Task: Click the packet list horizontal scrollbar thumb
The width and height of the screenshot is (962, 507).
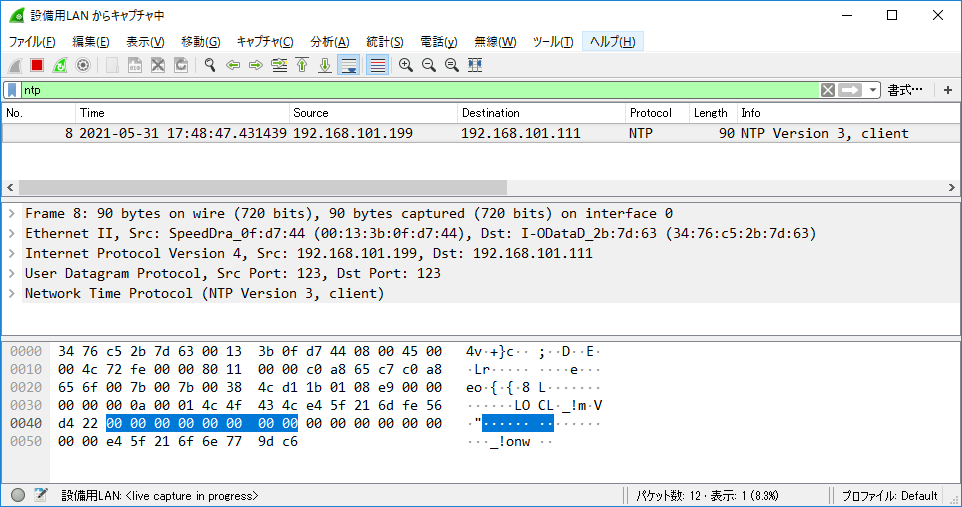Action: point(263,187)
